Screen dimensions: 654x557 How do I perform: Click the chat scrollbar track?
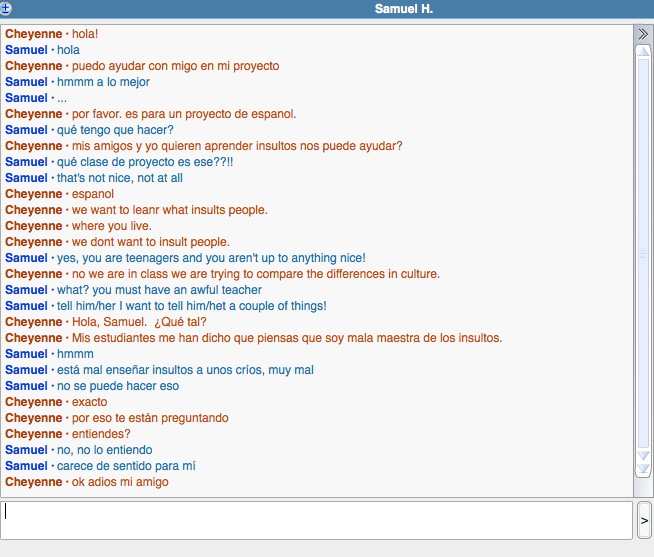[x=643, y=250]
